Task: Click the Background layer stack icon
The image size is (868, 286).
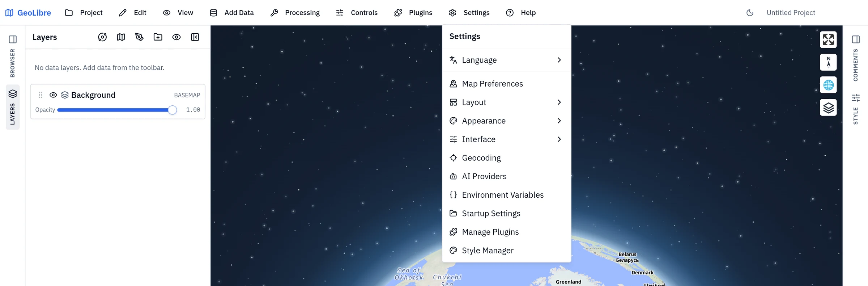Action: click(x=65, y=95)
